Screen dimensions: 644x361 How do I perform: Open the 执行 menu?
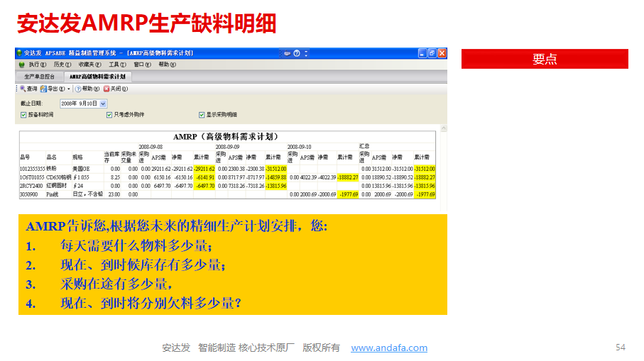pos(37,65)
